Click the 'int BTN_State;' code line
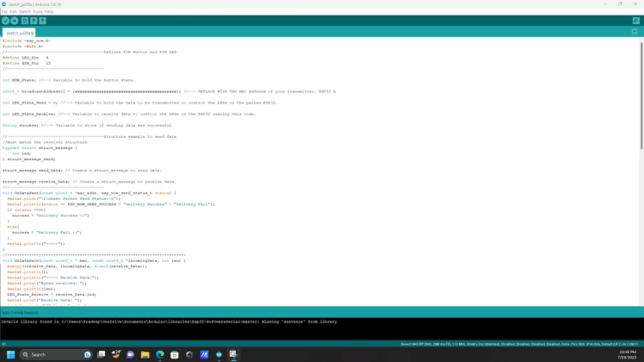The width and height of the screenshot is (644, 362). tap(68, 80)
